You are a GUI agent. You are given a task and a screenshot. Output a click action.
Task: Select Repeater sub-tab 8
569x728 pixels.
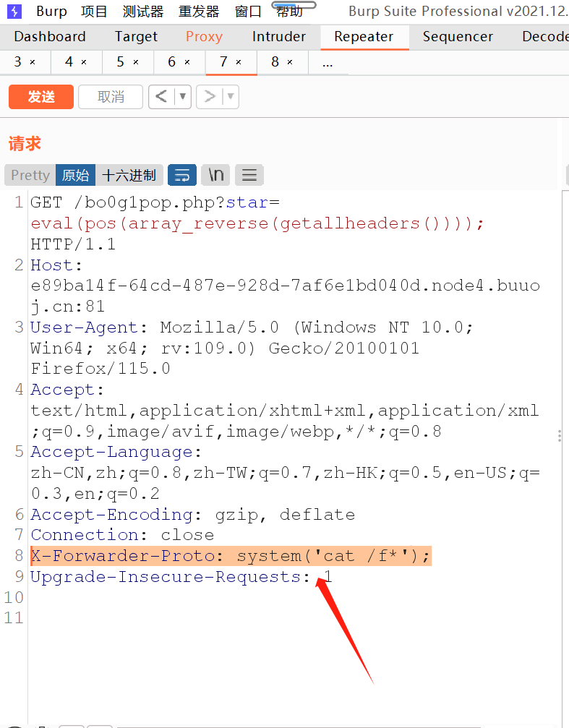point(275,61)
